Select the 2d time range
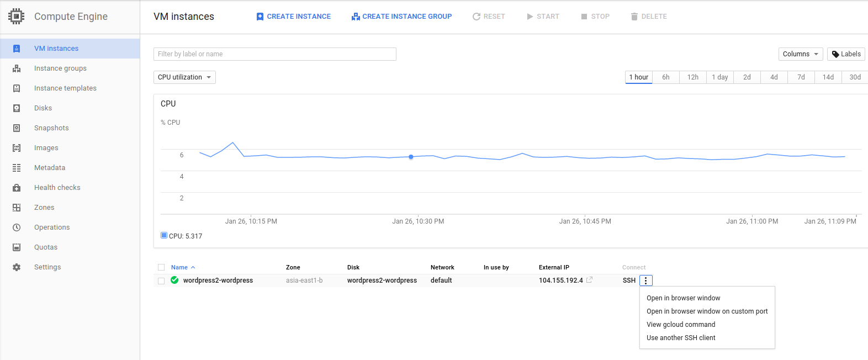This screenshot has height=360, width=868. pyautogui.click(x=747, y=77)
